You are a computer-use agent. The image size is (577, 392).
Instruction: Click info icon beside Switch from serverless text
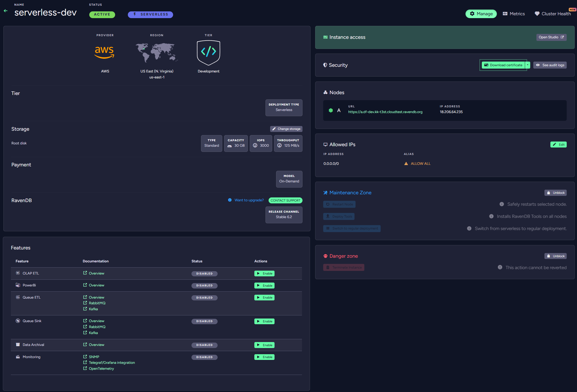point(469,228)
